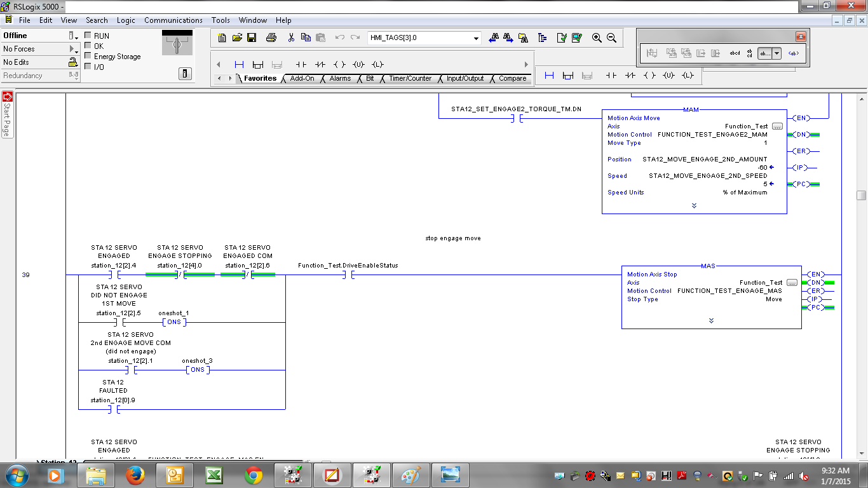This screenshot has height=488, width=868.
Task: Click the Find Next binoculars icon
Action: [508, 37]
